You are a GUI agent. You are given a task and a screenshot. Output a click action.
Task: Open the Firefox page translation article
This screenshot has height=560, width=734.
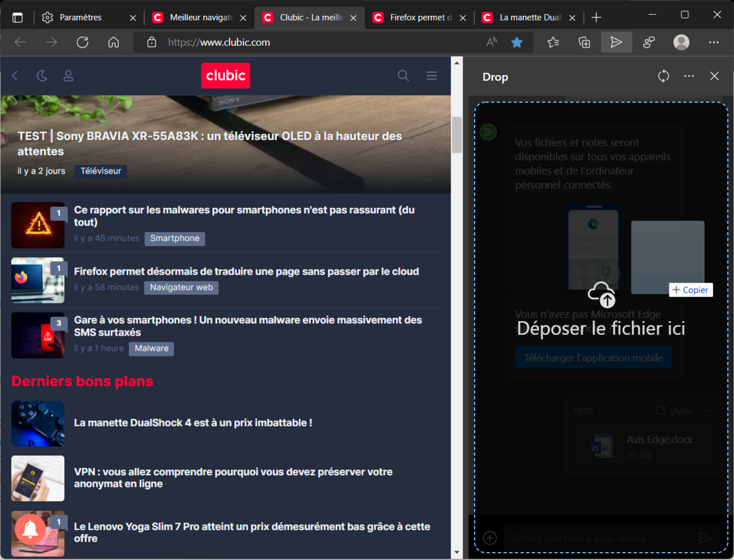pyautogui.click(x=247, y=271)
